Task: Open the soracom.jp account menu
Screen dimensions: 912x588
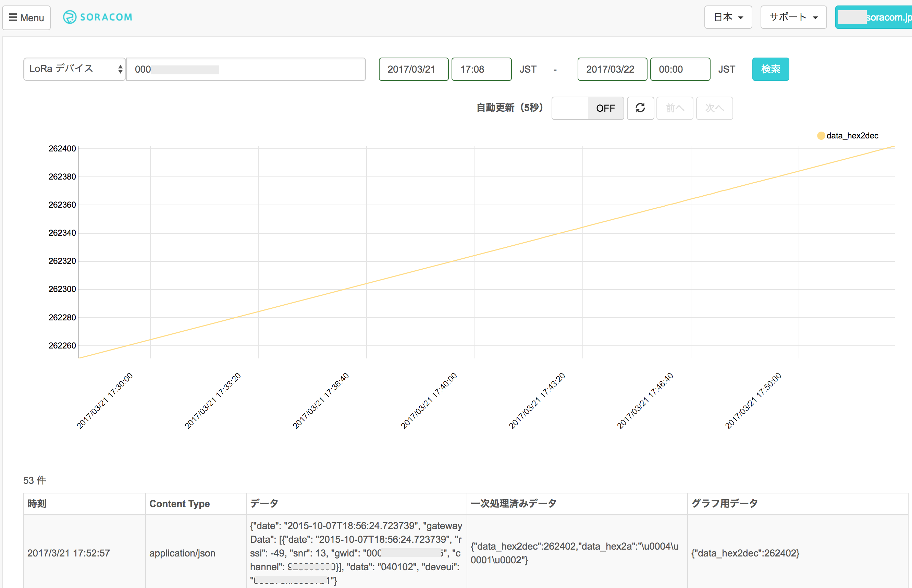Action: [x=873, y=17]
